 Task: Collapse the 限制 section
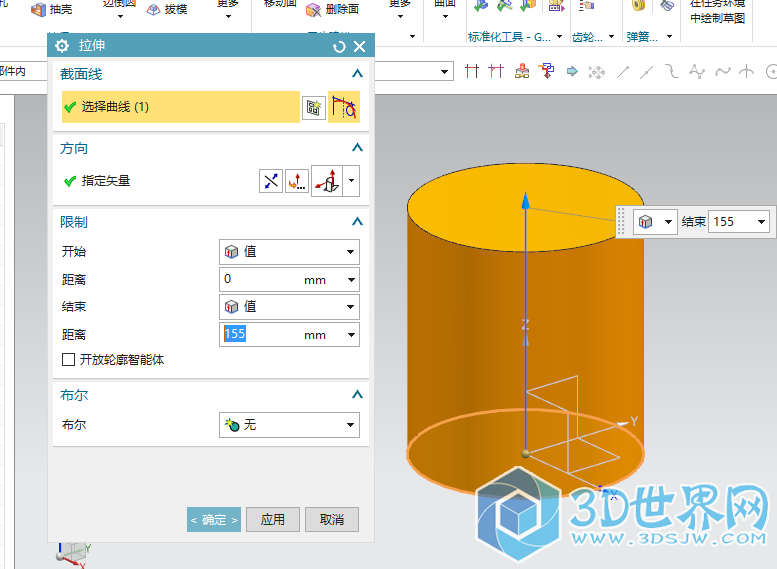pyautogui.click(x=356, y=222)
